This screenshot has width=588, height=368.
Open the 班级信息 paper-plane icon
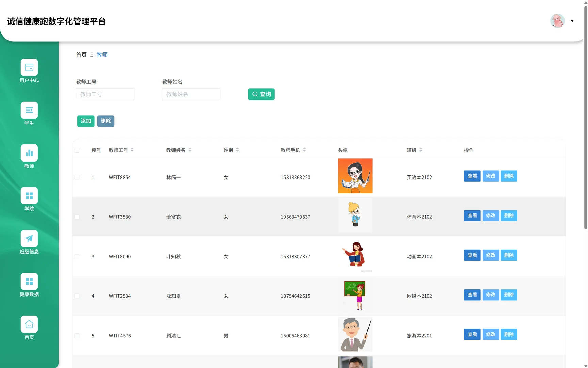[x=29, y=239]
